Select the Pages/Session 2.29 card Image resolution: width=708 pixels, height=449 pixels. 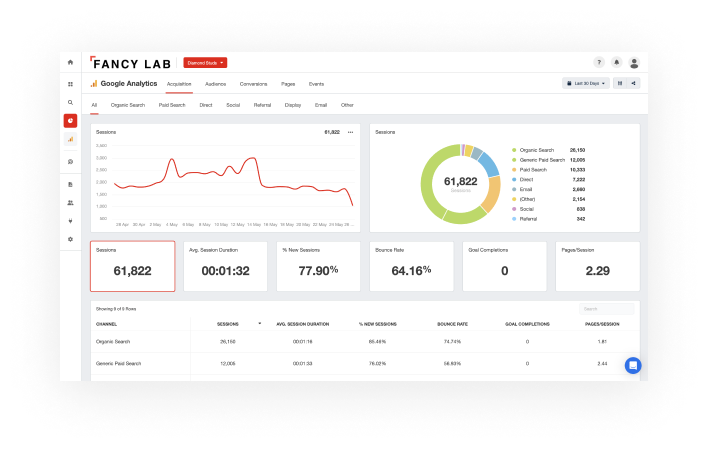pos(597,266)
